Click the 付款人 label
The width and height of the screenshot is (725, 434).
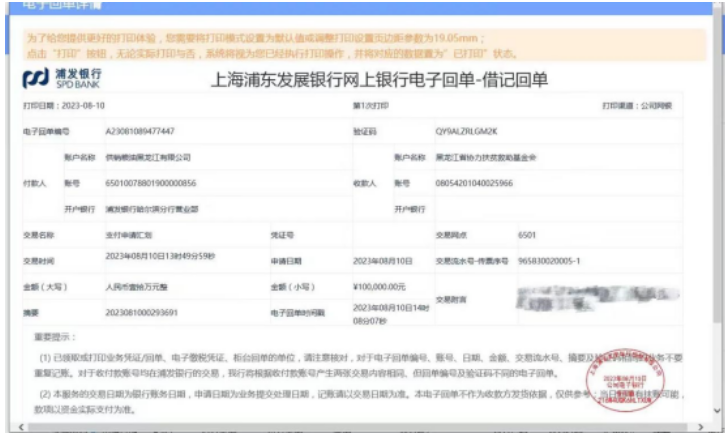click(x=35, y=183)
